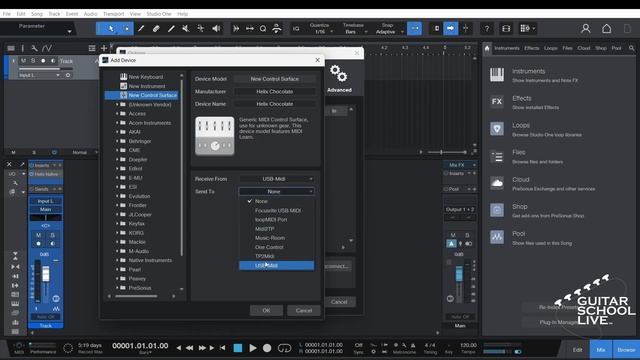Open Send To dropdown
This screenshot has width=640, height=360.
(x=276, y=191)
